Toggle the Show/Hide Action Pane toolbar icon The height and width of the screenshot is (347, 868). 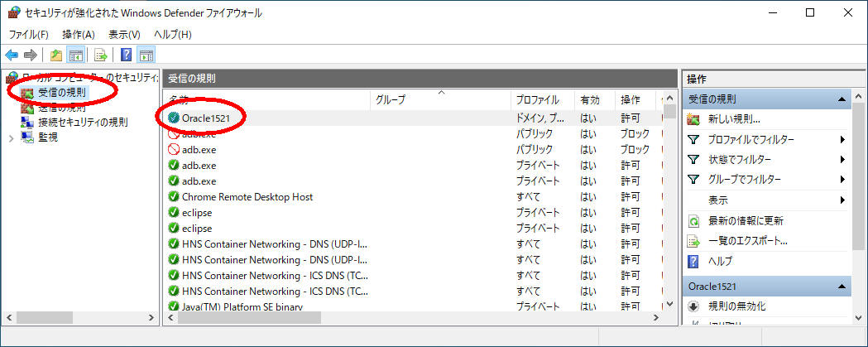(146, 55)
